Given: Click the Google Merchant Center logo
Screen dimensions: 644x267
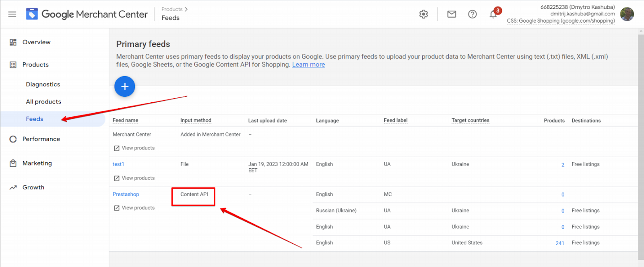Looking at the screenshot, I should point(87,14).
